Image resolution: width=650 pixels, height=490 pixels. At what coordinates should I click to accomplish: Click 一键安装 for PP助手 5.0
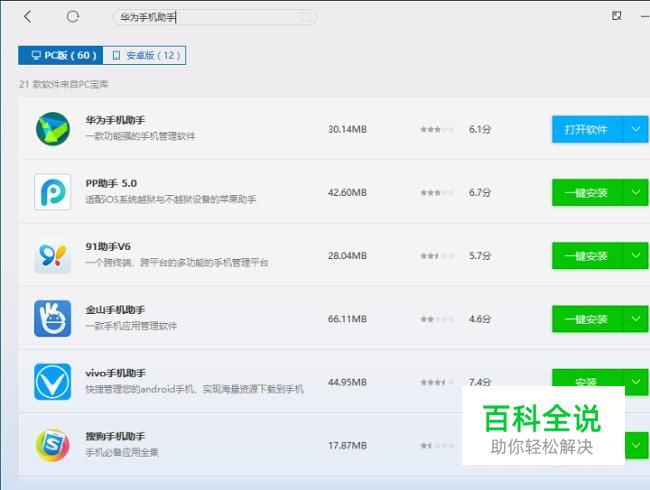click(587, 192)
